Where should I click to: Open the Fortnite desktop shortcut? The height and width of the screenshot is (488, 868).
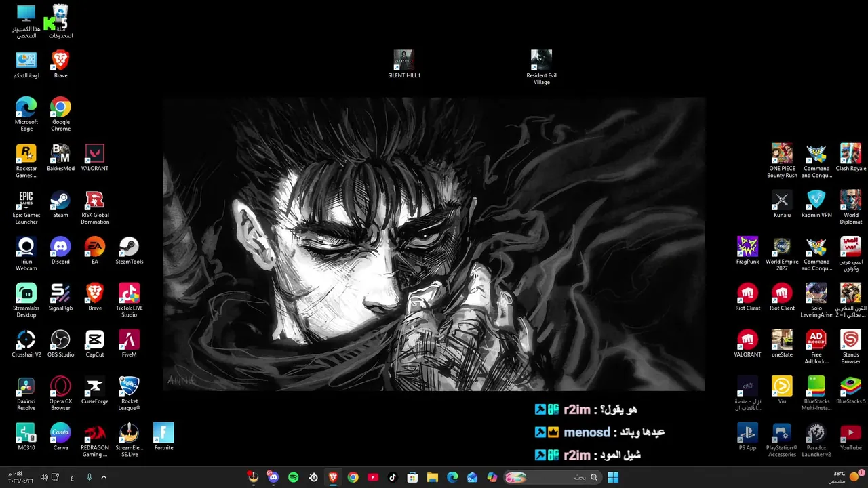[163, 436]
